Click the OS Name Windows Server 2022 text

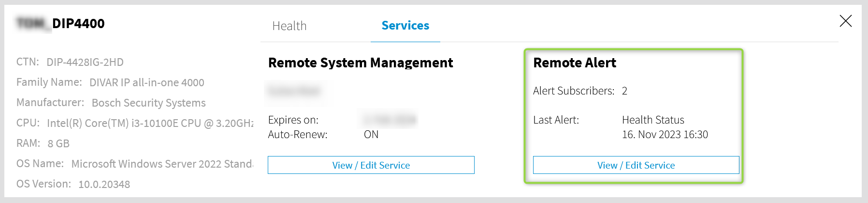pyautogui.click(x=161, y=164)
